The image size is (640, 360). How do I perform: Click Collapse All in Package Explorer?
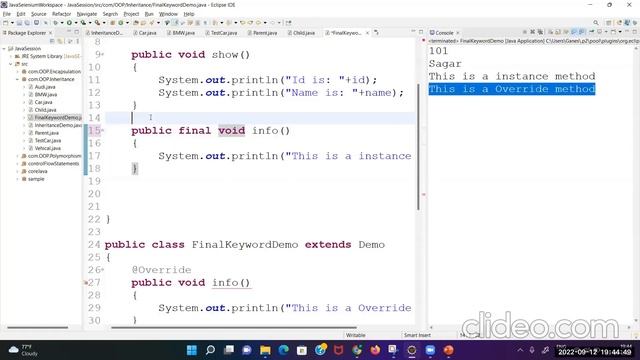tap(52, 41)
